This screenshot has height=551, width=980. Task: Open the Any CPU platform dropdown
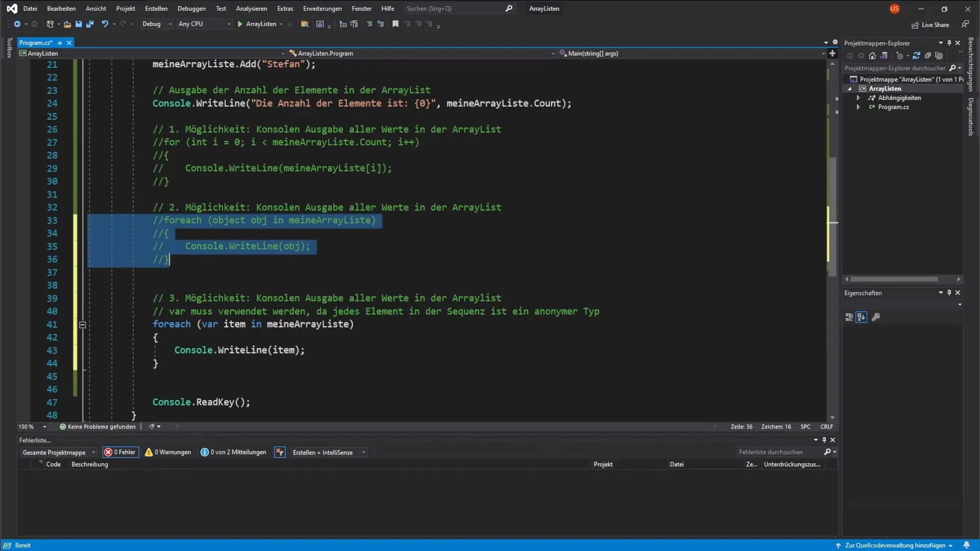click(x=204, y=24)
